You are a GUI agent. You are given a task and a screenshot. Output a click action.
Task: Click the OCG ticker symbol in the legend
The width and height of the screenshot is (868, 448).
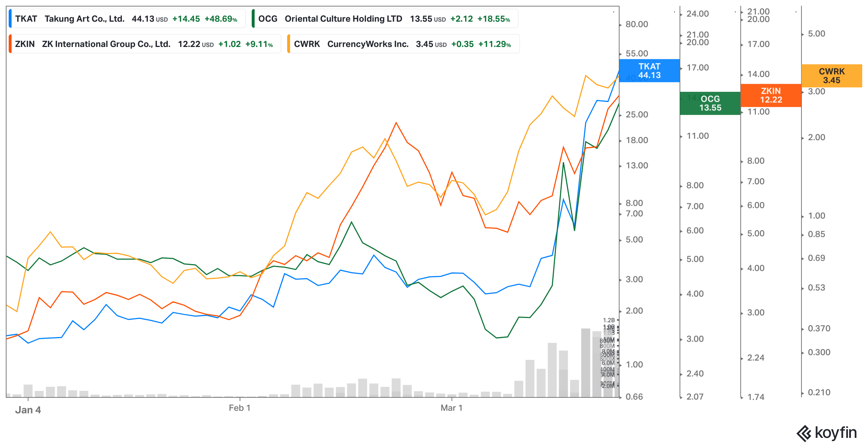point(268,19)
